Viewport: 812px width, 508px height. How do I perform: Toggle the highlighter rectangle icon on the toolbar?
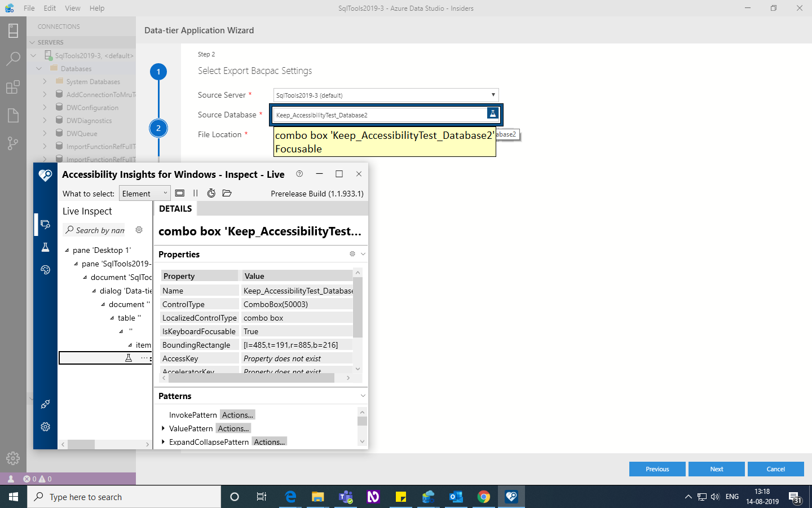179,193
